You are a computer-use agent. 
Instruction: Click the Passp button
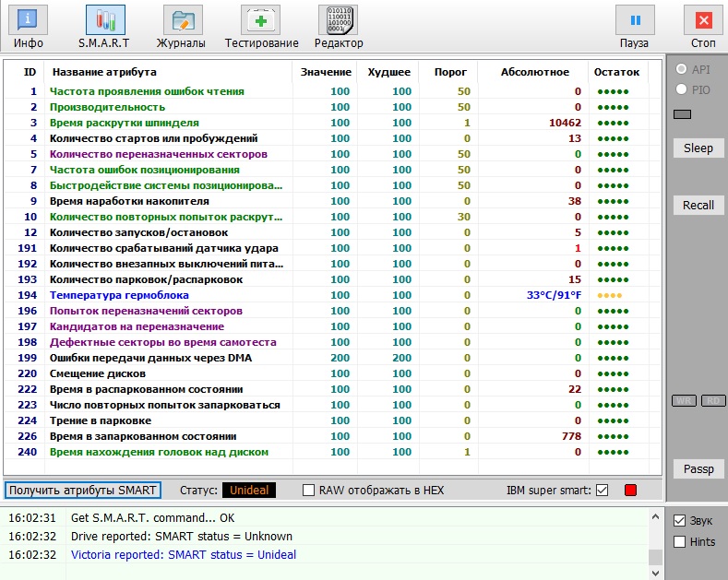click(698, 469)
